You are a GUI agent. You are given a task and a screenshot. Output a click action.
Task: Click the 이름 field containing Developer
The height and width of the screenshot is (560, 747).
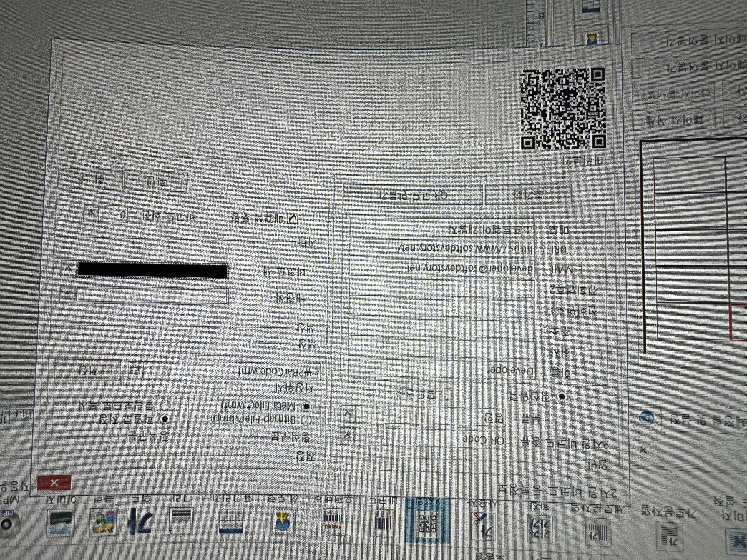[x=441, y=369]
